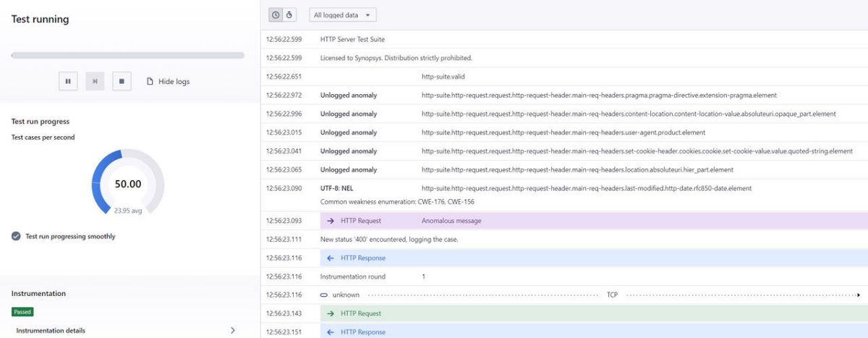Viewport: 868px width, 338px height.
Task: Click the unknown endpoint icon in TCP row
Action: [x=324, y=295]
